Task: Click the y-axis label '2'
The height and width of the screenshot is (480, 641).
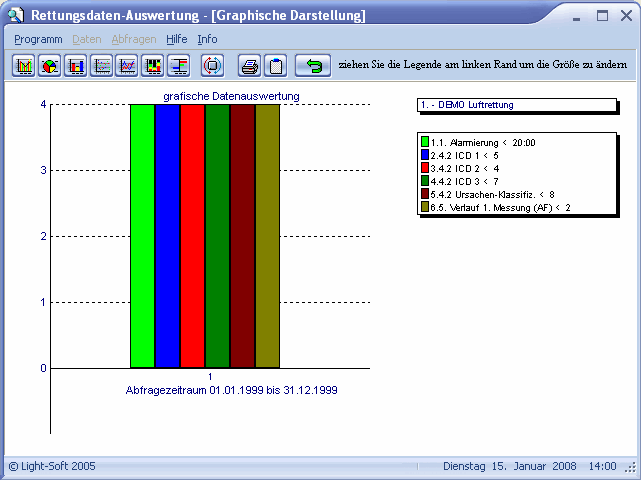Action: 43,236
